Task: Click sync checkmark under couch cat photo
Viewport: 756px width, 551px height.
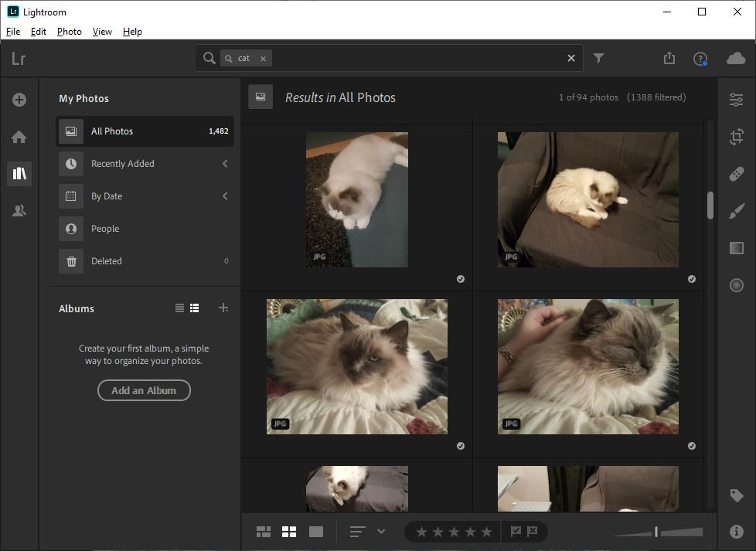Action: 691,279
